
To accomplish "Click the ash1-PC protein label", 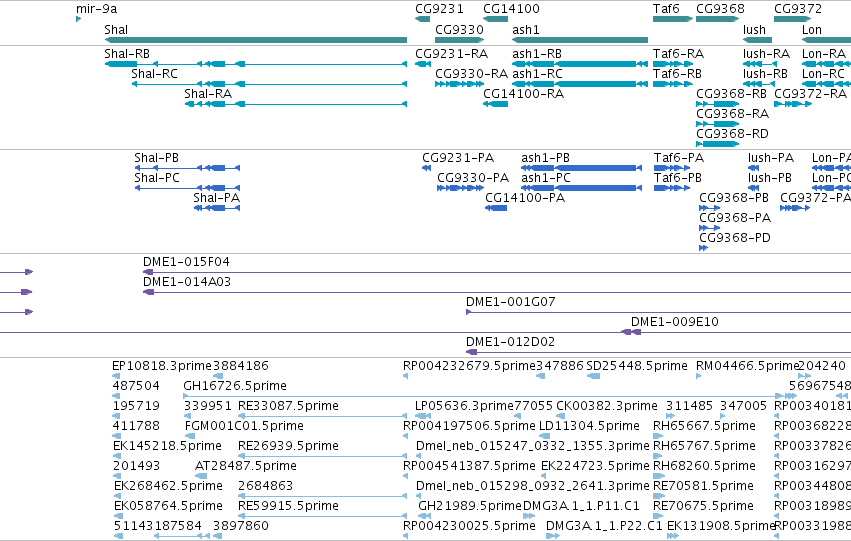I will point(546,178).
